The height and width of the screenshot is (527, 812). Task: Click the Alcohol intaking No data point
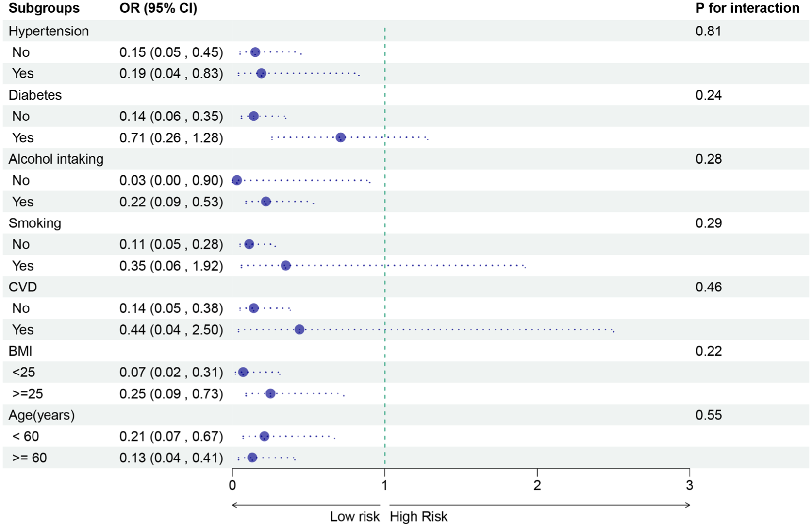[237, 180]
